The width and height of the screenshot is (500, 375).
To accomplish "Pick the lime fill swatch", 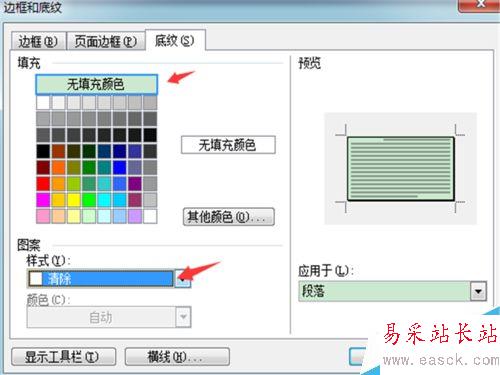I will coord(74,184).
